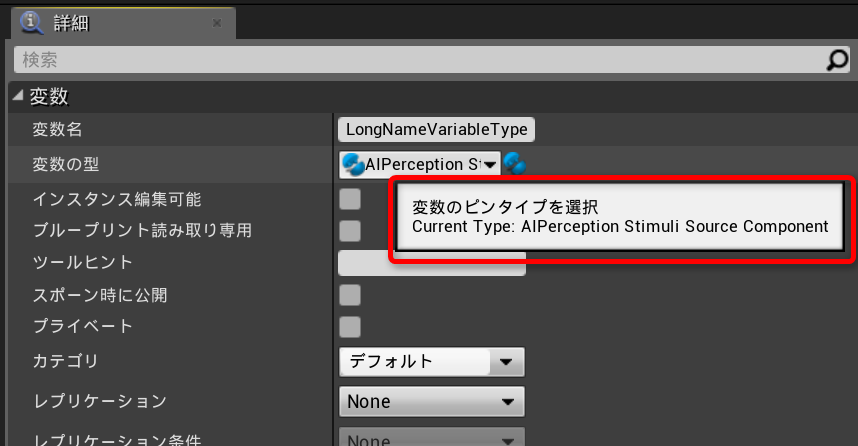The height and width of the screenshot is (446, 858).
Task: Click the スポーン時に公開 label
Action: [x=100, y=295]
